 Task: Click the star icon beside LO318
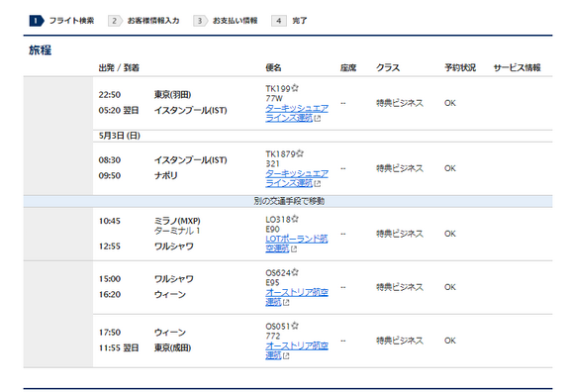(x=295, y=219)
